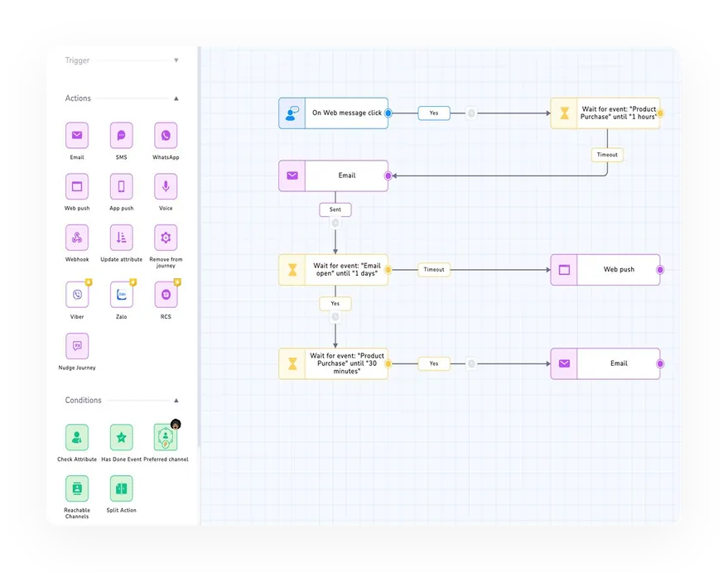Viewport: 728px width, 572px height.
Task: Choose the Viber action icon
Action: pos(77,295)
